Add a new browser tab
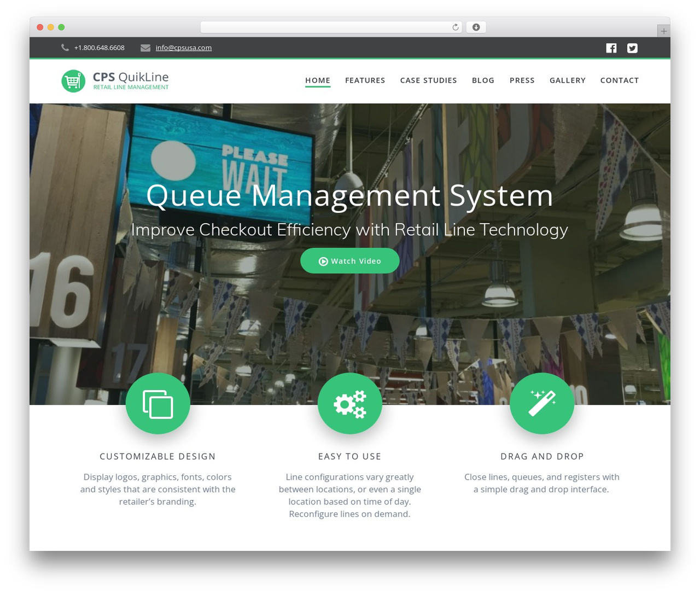700x593 pixels. click(x=663, y=31)
